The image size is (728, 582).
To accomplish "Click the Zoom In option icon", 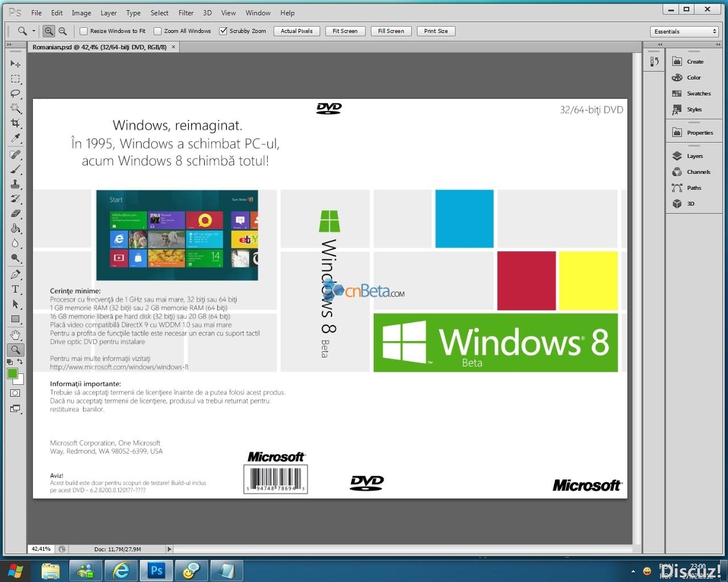I will click(49, 31).
